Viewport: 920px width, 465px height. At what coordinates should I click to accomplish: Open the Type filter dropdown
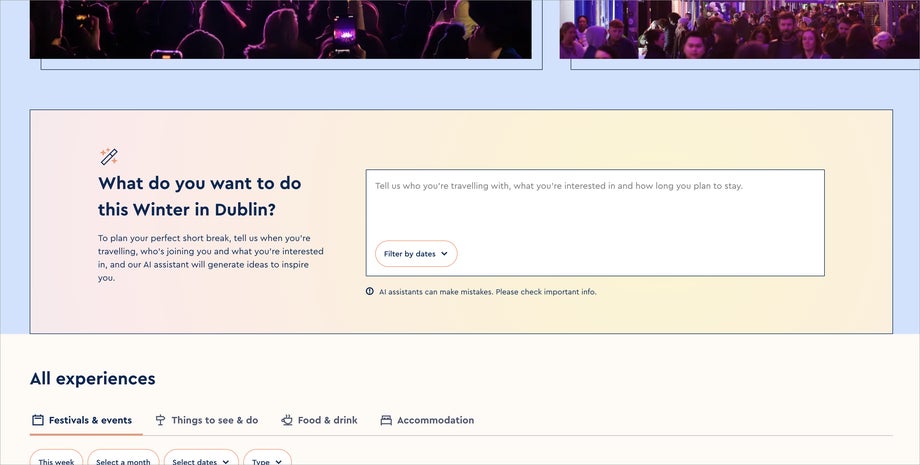click(x=267, y=458)
